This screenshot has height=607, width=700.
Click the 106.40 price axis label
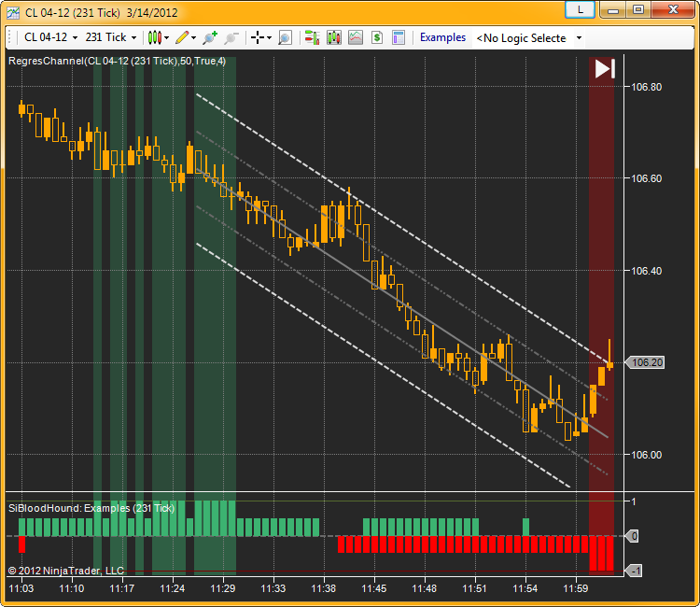646,271
